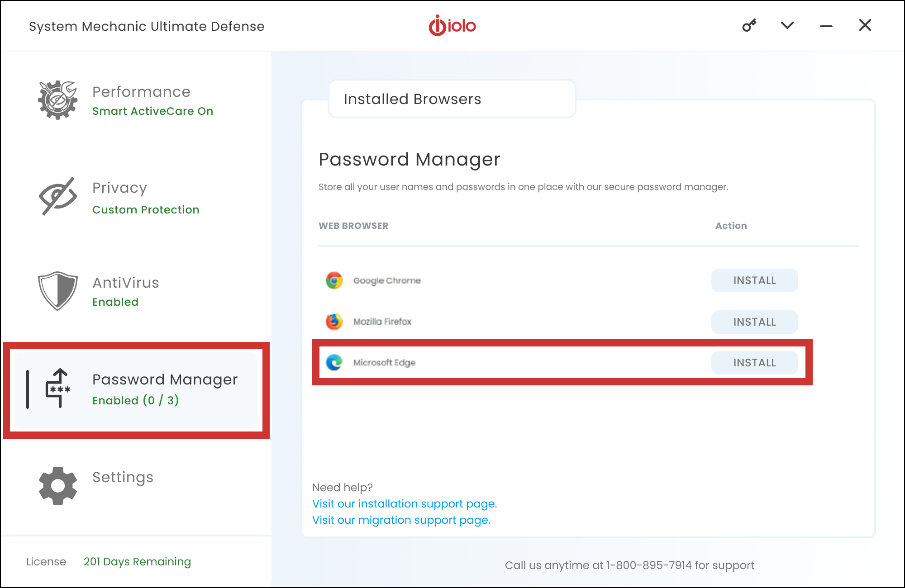Click the Microsoft Edge browser name
905x588 pixels.
coord(384,363)
